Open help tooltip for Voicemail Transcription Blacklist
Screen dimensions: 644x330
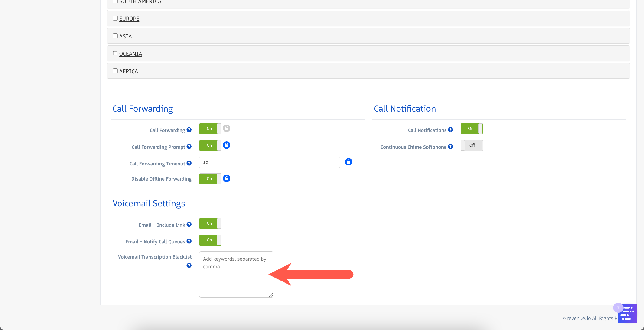[x=189, y=265]
